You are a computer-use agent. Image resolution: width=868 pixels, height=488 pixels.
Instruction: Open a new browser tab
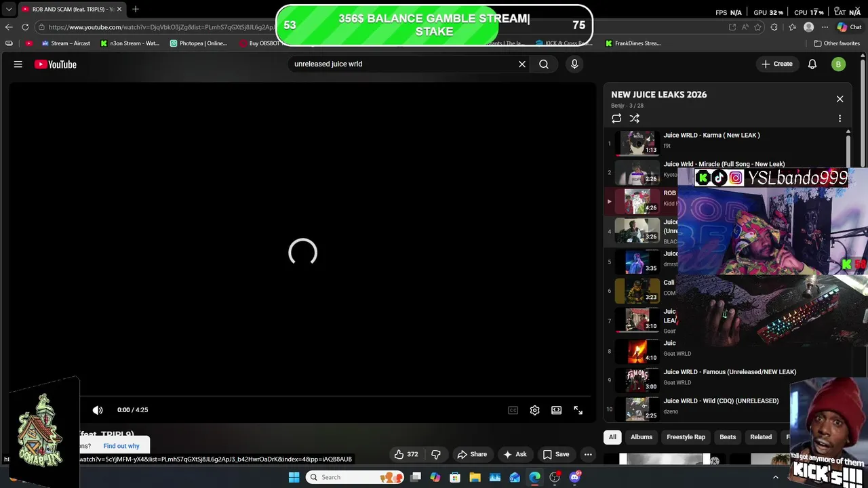click(136, 9)
